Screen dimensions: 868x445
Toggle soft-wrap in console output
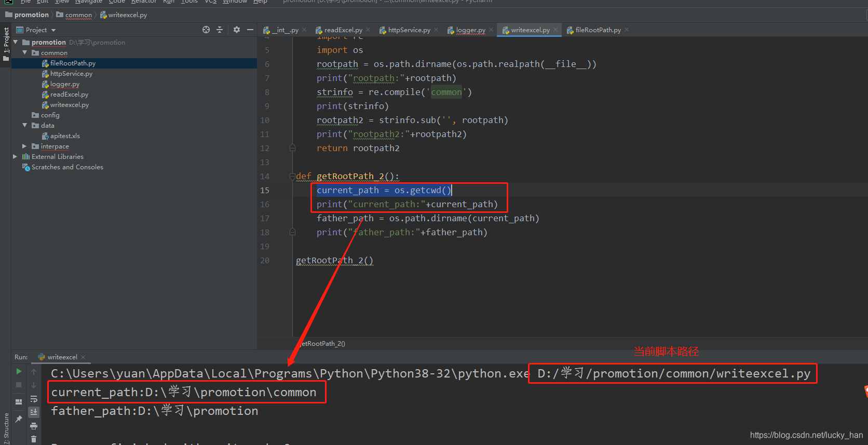click(34, 399)
